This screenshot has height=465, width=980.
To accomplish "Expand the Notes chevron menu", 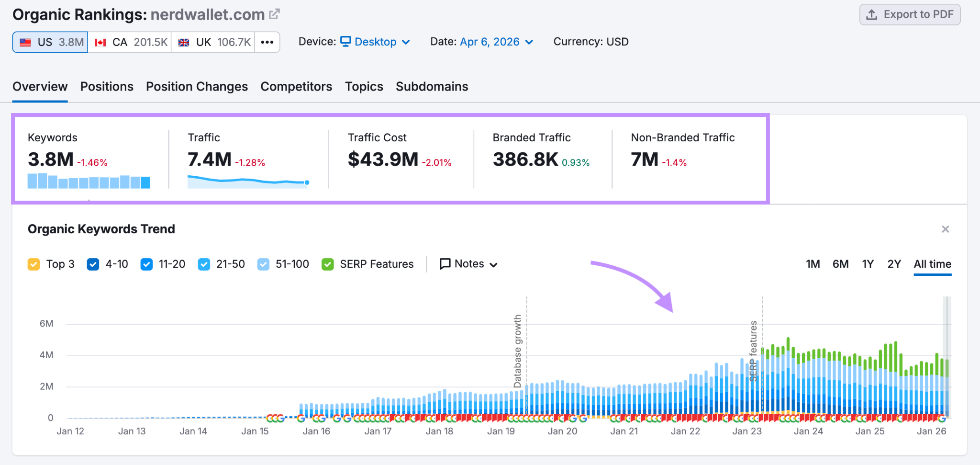I will pyautogui.click(x=495, y=264).
